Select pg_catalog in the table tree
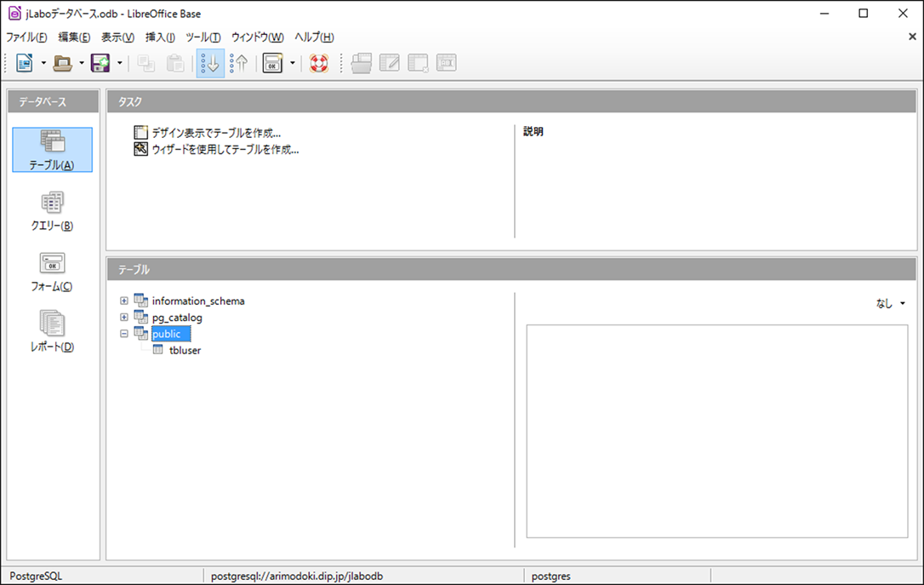The image size is (924, 585). (x=177, y=318)
